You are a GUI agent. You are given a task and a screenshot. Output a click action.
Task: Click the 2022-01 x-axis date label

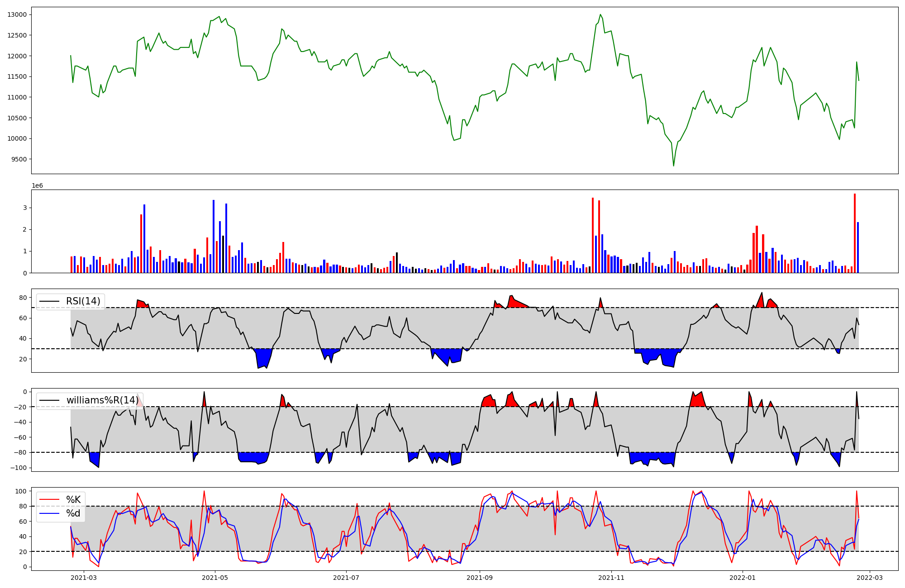pyautogui.click(x=743, y=577)
